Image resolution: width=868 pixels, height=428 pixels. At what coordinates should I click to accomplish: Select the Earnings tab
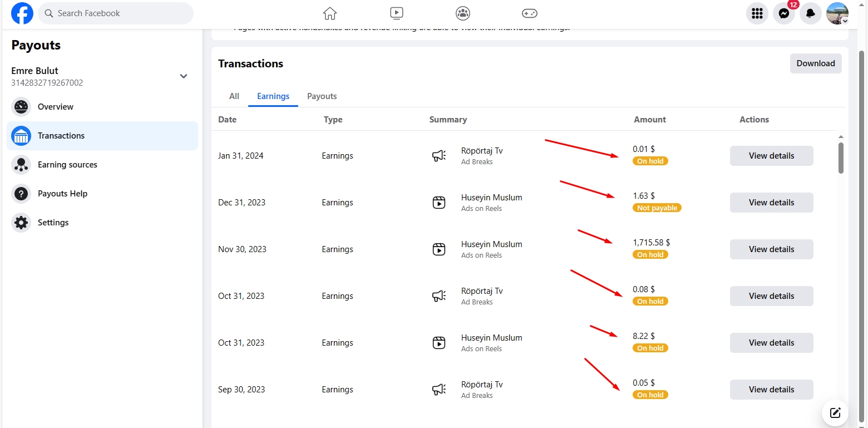tap(273, 96)
